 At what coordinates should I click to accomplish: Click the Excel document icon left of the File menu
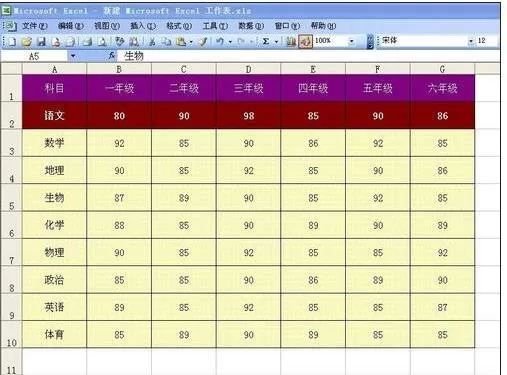tap(10, 25)
